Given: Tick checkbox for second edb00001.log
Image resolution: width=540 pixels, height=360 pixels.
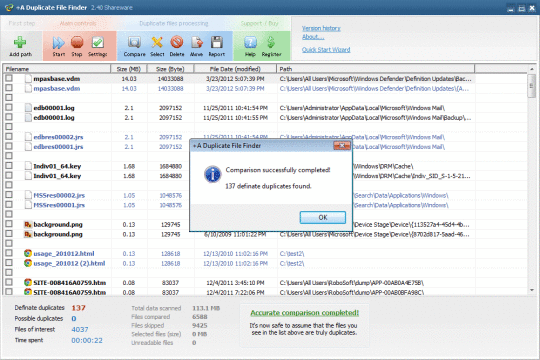Looking at the screenshot, I should (9, 117).
